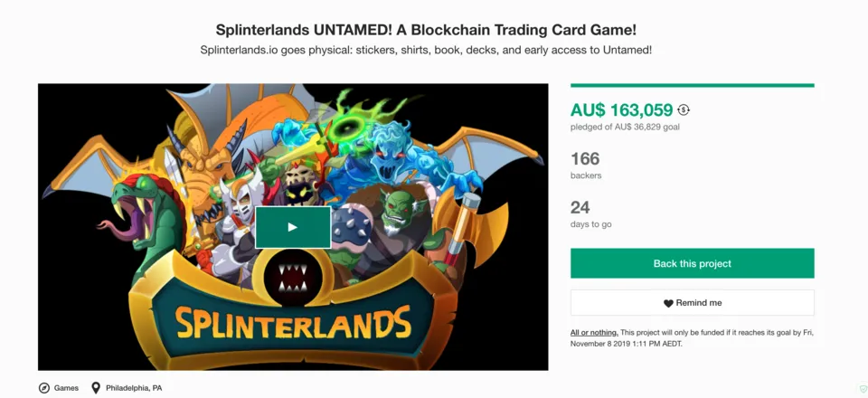Click the heart icon on the Remind me button
The width and height of the screenshot is (868, 398).
coord(668,303)
